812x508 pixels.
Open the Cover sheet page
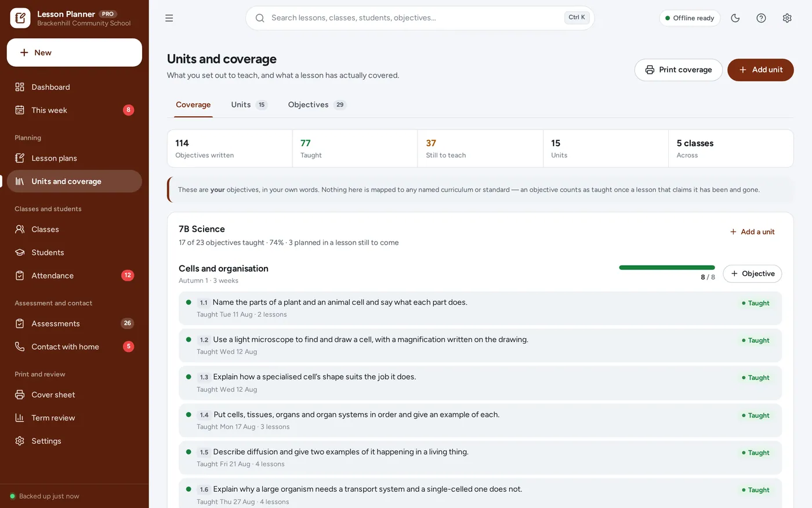point(74,395)
